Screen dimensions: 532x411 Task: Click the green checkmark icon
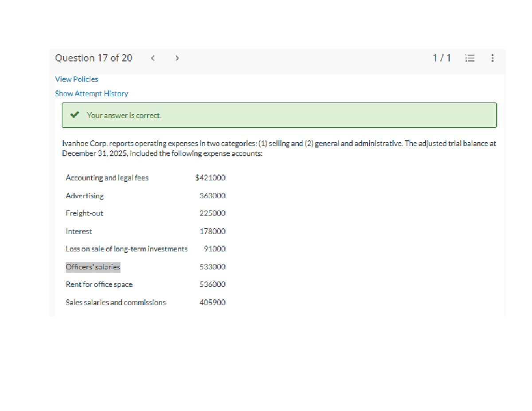(75, 115)
